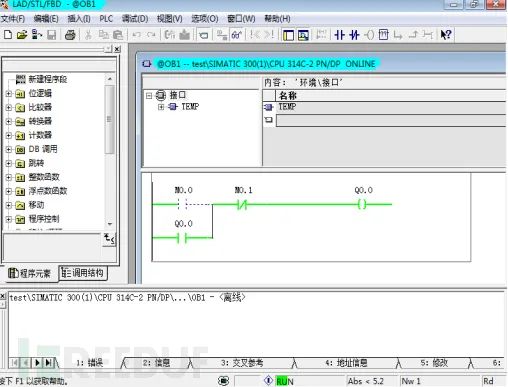Expand the DB 调用 folder
Viewport: 508px width, 387px height.
pos(9,149)
